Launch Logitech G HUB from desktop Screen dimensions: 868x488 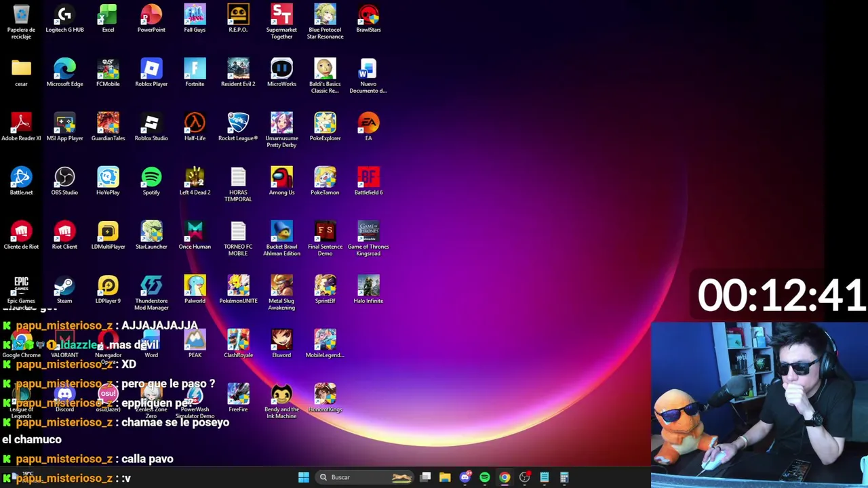pos(64,19)
